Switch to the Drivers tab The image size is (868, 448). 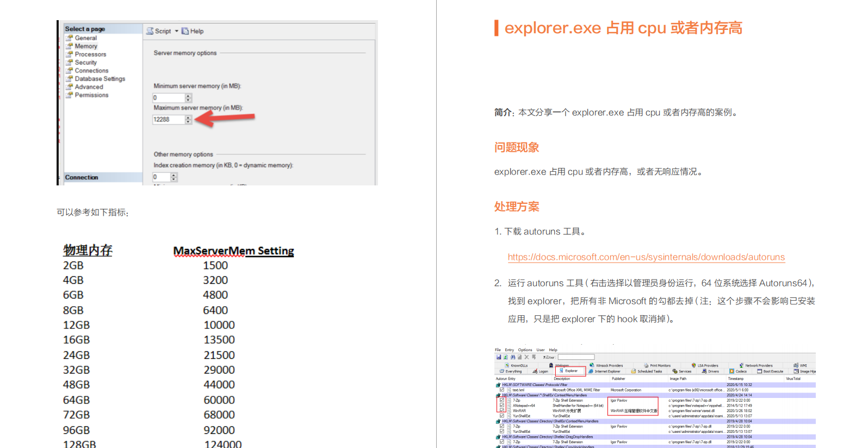click(x=710, y=371)
